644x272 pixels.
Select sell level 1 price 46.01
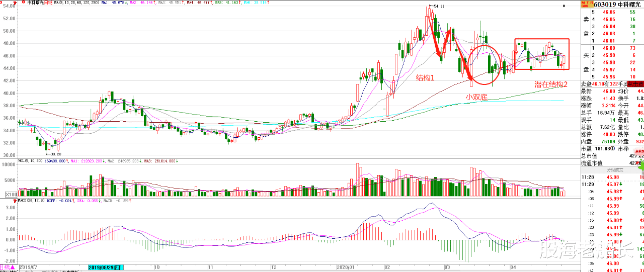609,40
